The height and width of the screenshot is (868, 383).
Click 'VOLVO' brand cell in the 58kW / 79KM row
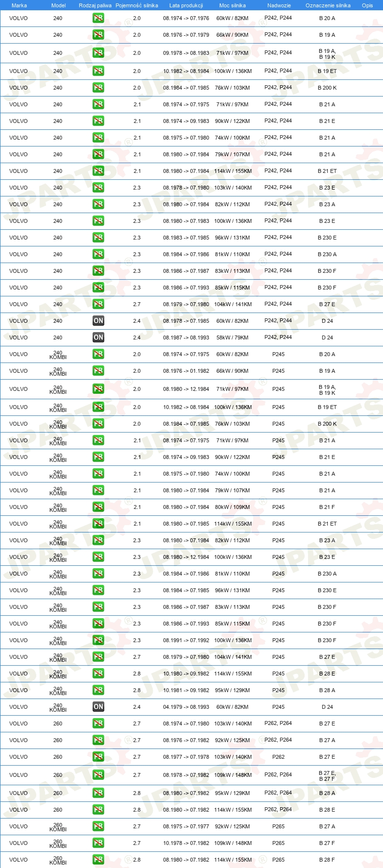[19, 338]
